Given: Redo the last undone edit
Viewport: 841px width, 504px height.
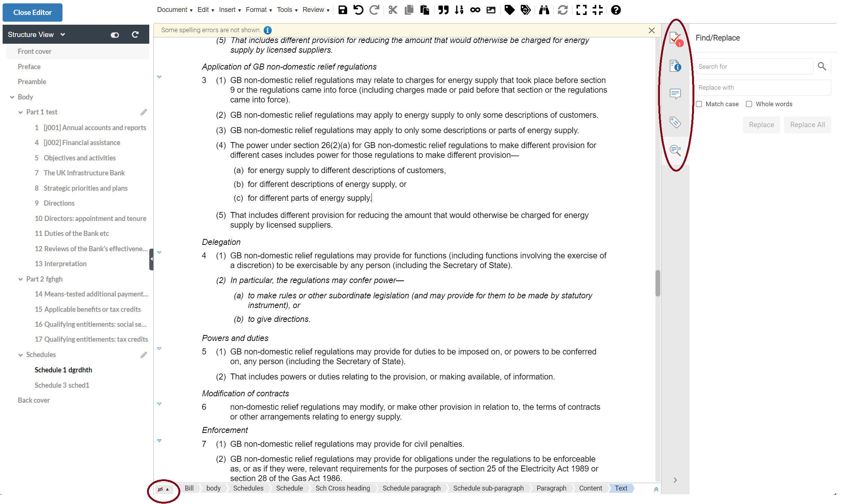Looking at the screenshot, I should 374,10.
